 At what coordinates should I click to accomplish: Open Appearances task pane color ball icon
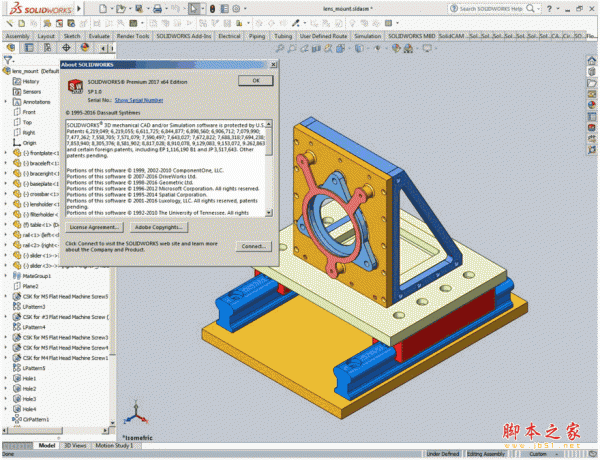click(x=592, y=104)
